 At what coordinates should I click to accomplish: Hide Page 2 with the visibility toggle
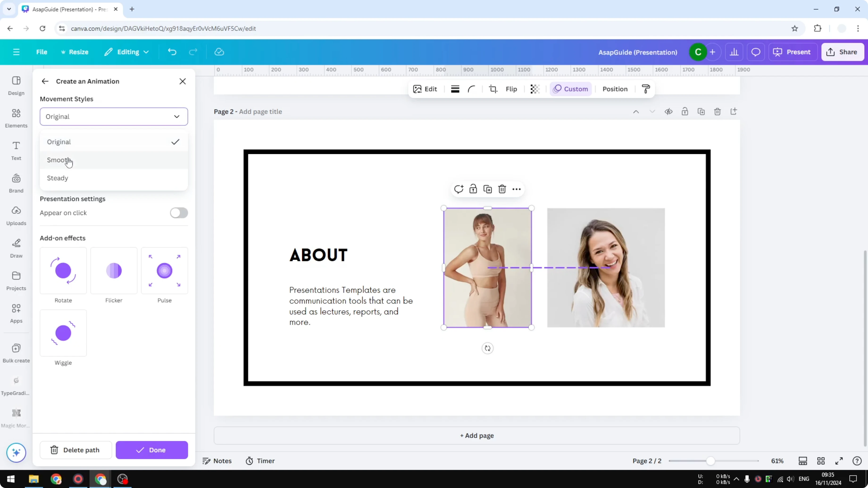coord(669,112)
